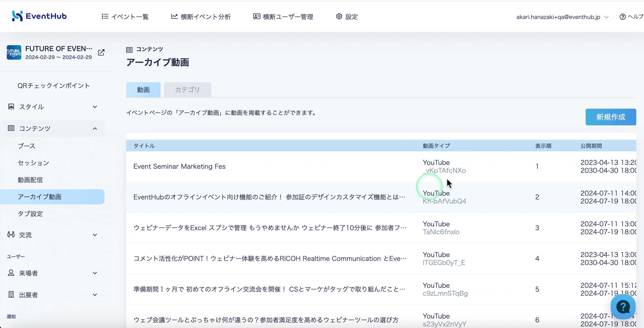Click the chart icon beside 横断イベント分析
The height and width of the screenshot is (328, 644).
pyautogui.click(x=174, y=16)
